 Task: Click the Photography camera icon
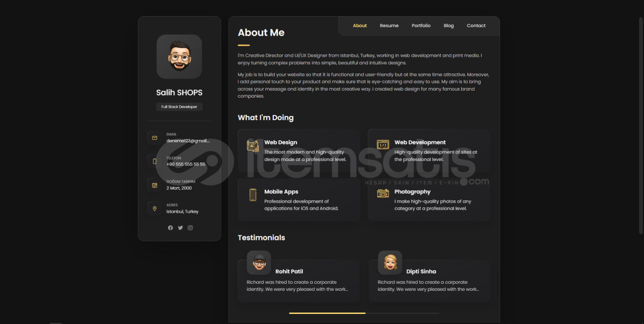pos(383,193)
